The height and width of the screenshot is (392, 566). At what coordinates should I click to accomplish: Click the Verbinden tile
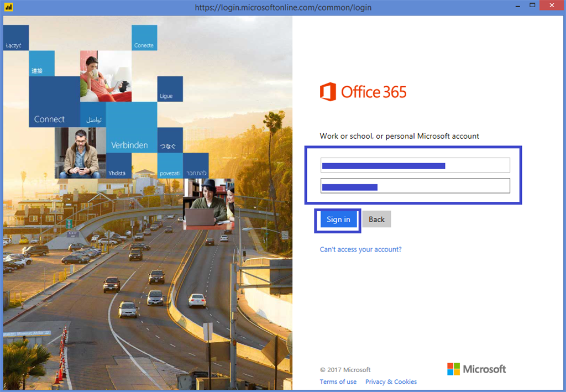click(132, 127)
